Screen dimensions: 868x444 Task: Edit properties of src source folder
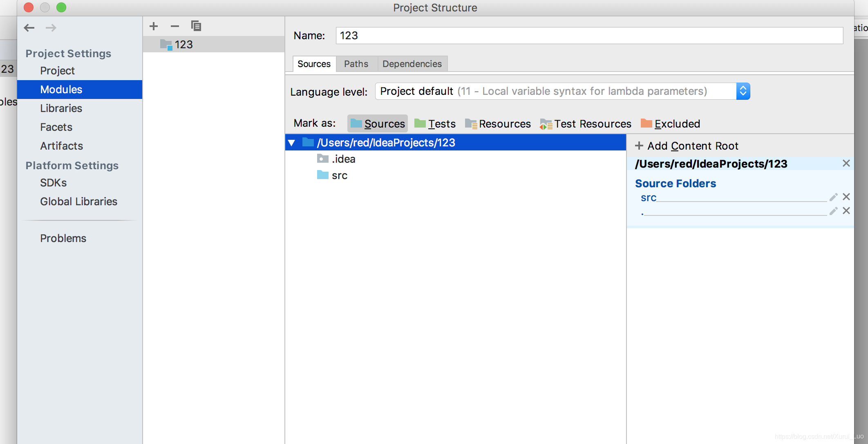(833, 197)
